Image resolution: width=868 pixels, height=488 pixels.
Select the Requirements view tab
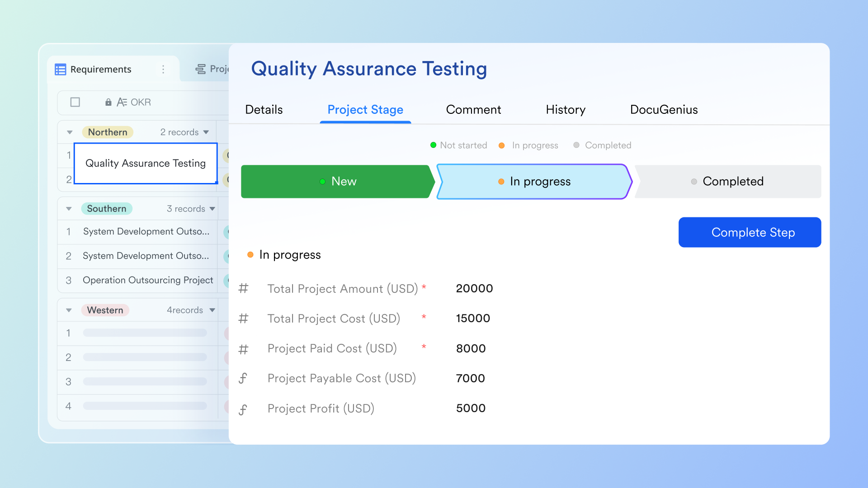click(x=113, y=69)
